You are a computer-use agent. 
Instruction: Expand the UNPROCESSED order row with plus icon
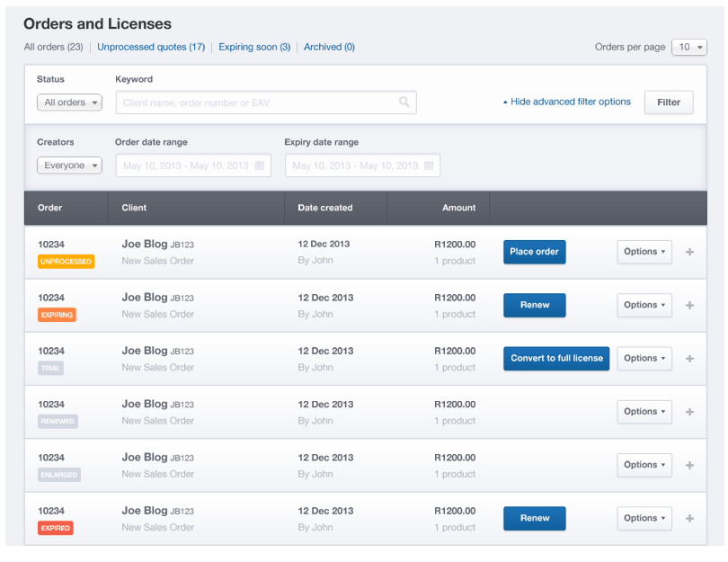689,252
